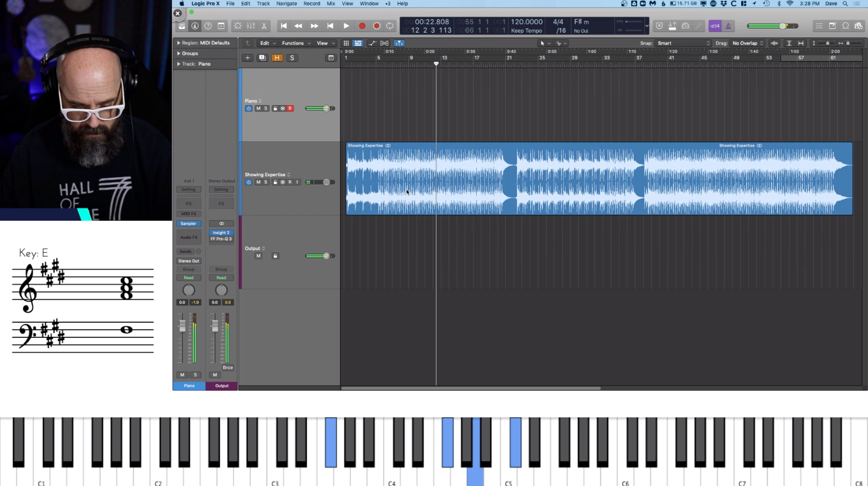Viewport: 868px width, 486px height.
Task: Expand the Track Piano section
Action: (x=179, y=64)
